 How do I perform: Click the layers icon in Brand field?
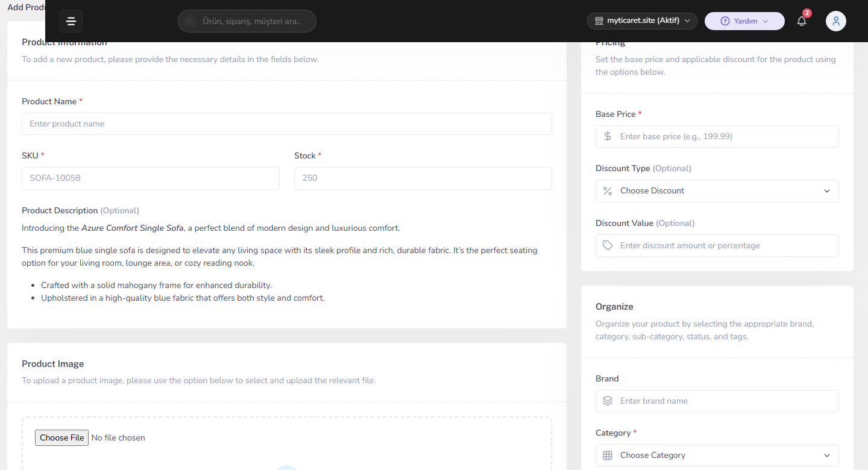608,401
